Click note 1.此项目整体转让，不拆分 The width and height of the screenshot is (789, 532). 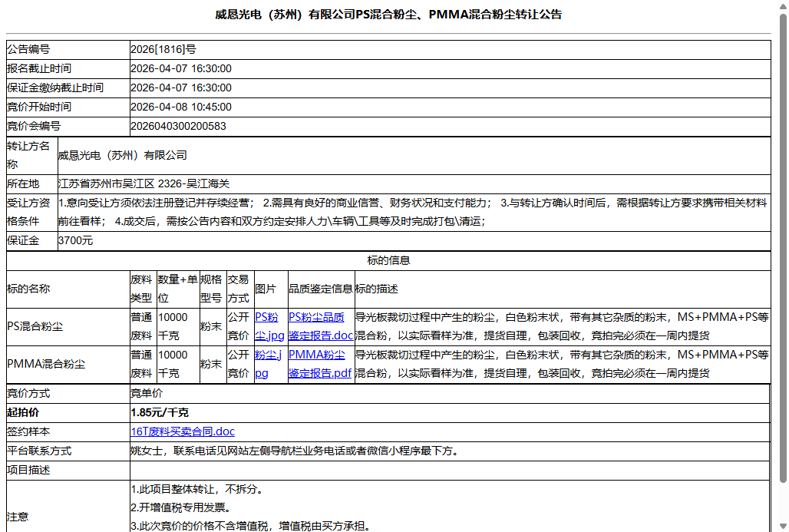pos(197,489)
